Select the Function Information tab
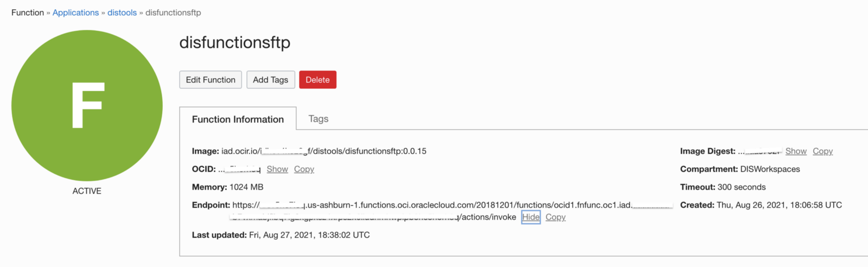 coord(238,119)
